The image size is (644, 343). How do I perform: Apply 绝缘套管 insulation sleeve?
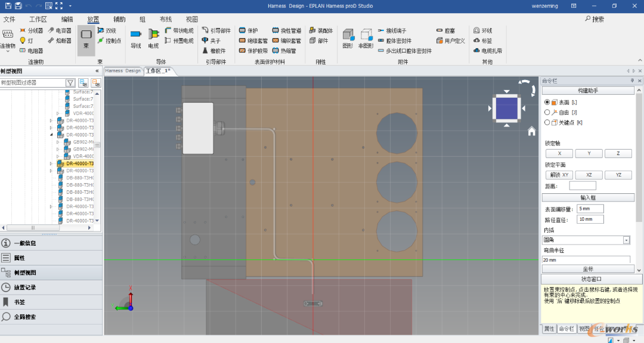(x=253, y=41)
